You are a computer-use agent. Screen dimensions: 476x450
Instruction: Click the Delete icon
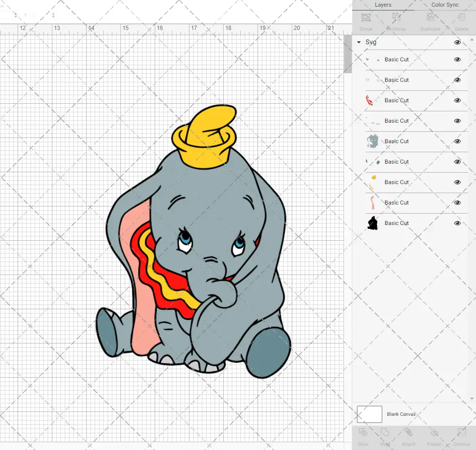[462, 18]
